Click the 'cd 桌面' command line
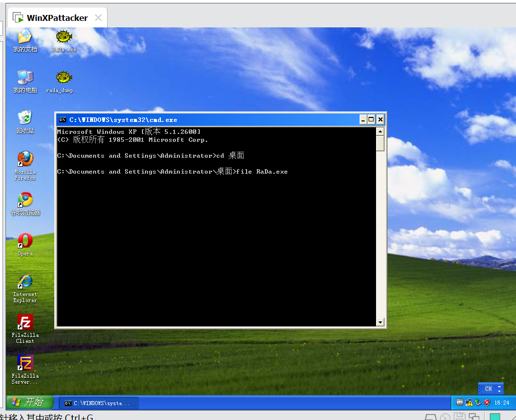The image size is (516, 420). (x=150, y=156)
